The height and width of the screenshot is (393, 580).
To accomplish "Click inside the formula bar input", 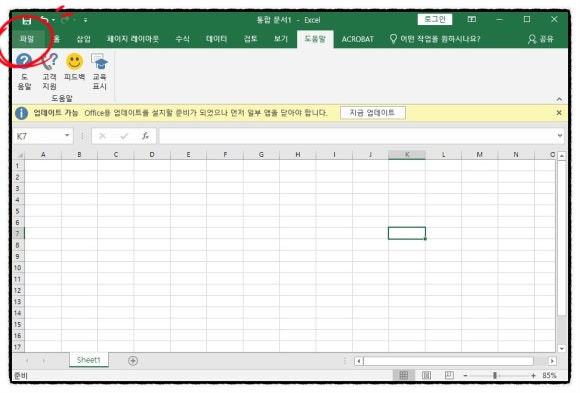I will (x=357, y=136).
